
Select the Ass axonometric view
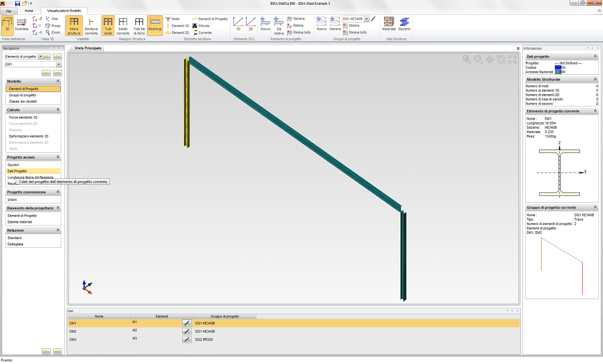click(52, 18)
